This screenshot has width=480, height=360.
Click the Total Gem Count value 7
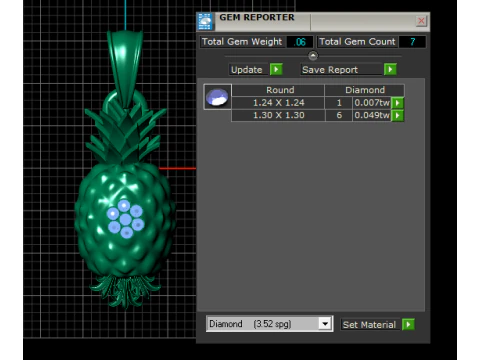pyautogui.click(x=412, y=42)
